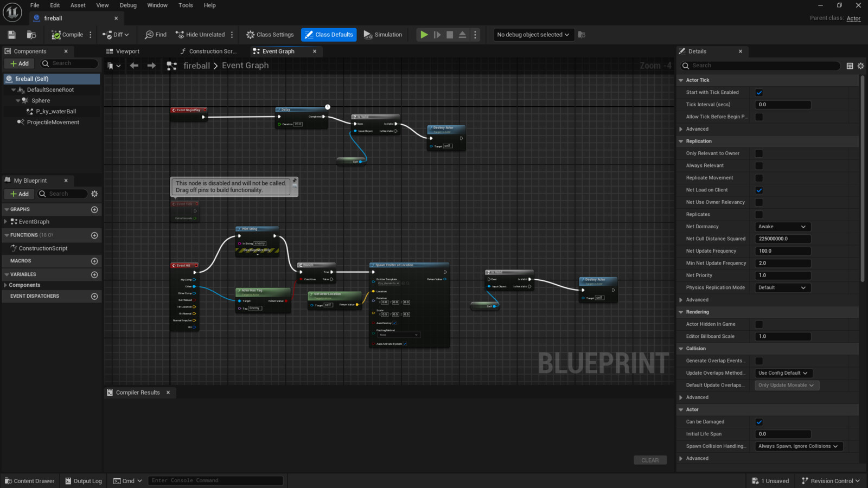
Task: Enable the Replicates checkbox
Action: (759, 215)
